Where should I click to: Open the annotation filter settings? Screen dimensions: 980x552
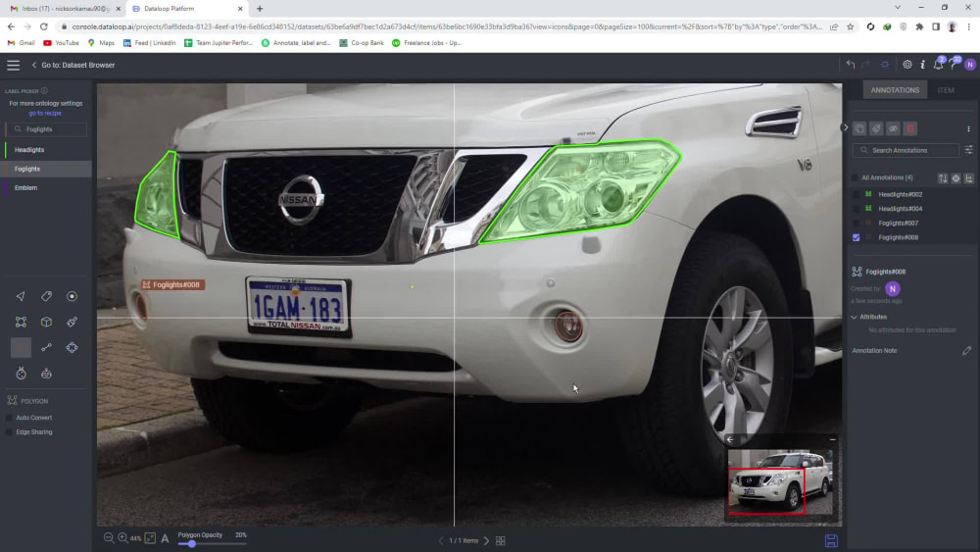pyautogui.click(x=968, y=150)
